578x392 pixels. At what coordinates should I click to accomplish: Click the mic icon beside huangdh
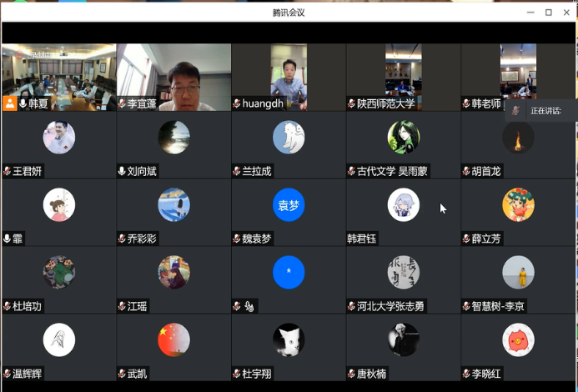(237, 103)
